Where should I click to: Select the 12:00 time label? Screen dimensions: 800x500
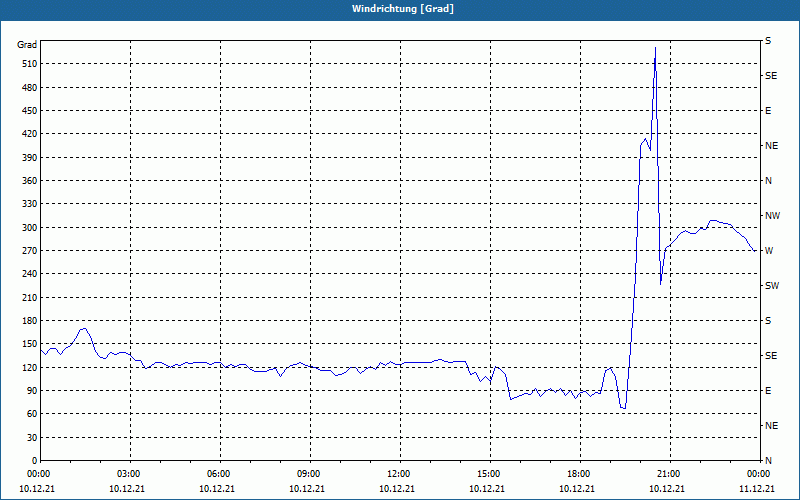pos(397,474)
